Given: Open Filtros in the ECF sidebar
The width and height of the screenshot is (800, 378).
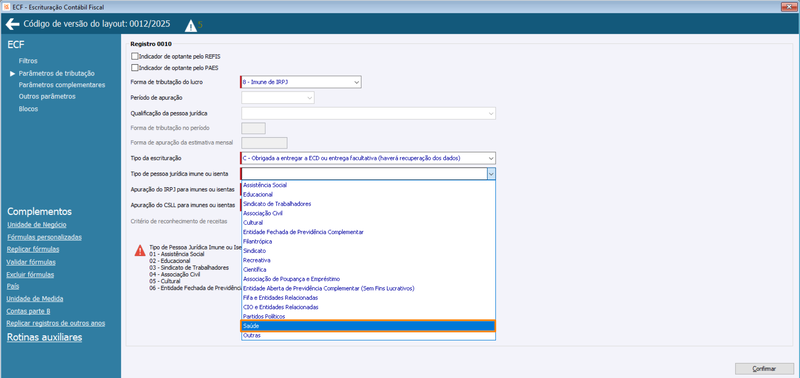Looking at the screenshot, I should [x=28, y=61].
